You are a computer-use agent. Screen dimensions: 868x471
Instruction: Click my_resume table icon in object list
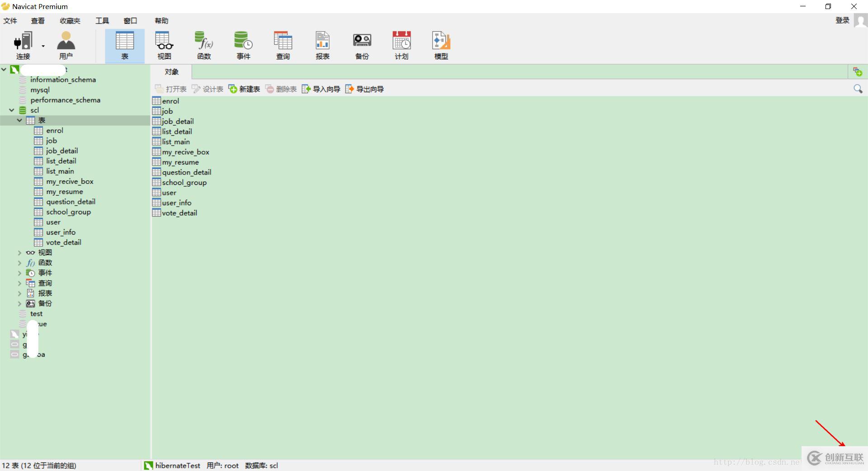point(156,162)
